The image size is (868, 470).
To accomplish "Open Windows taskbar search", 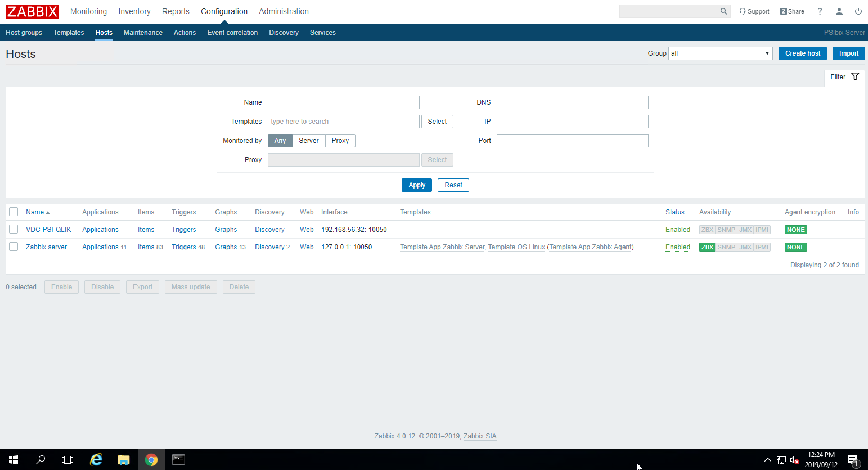I will click(41, 460).
